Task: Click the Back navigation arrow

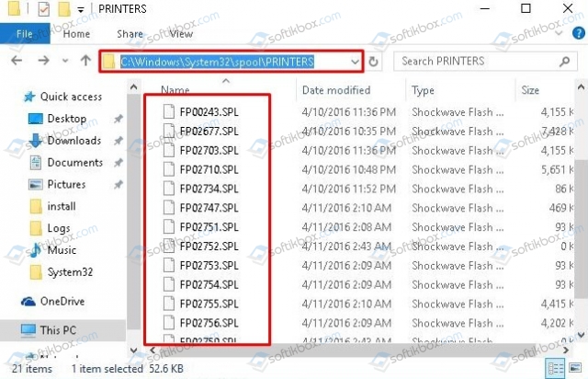Action: click(16, 62)
